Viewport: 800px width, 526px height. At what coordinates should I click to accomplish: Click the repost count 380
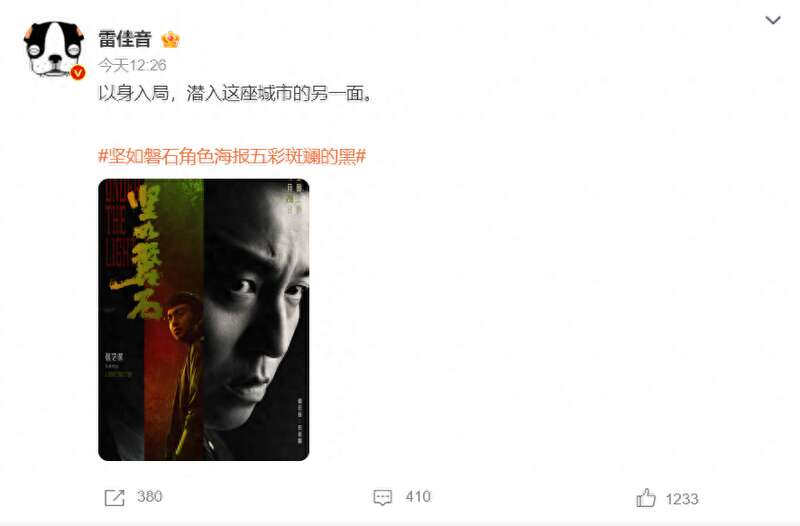pyautogui.click(x=149, y=496)
